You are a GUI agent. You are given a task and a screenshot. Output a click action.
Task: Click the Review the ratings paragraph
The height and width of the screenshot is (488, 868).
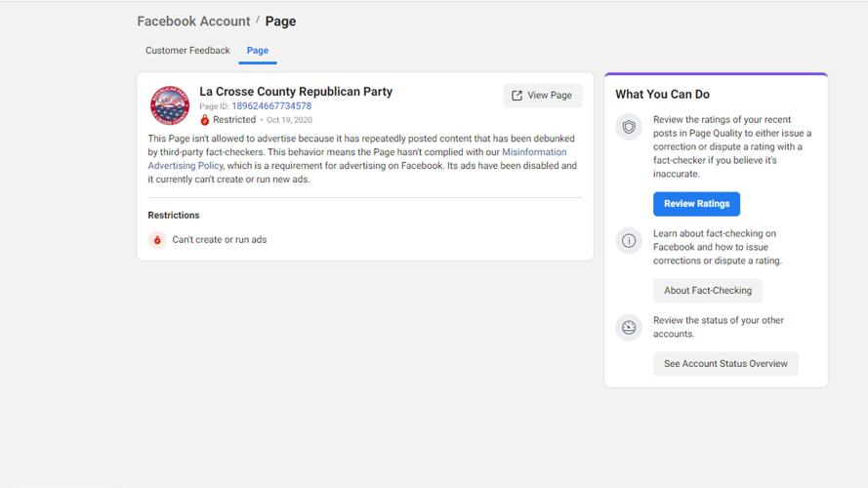[732, 146]
